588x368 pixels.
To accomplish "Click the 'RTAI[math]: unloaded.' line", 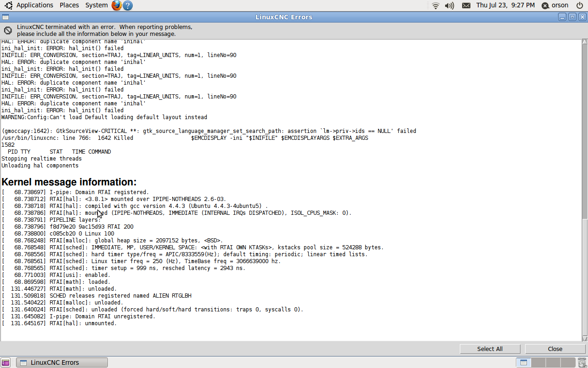I will [59, 289].
